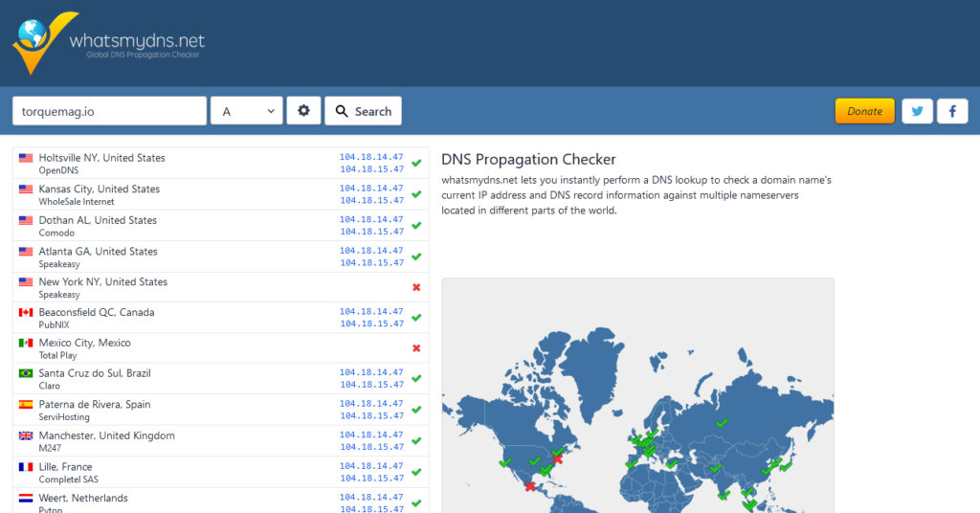Open IP 104.18.14.47 in Santa Cruz do Sul row
Screen dimensions: 980x513
pyautogui.click(x=371, y=372)
